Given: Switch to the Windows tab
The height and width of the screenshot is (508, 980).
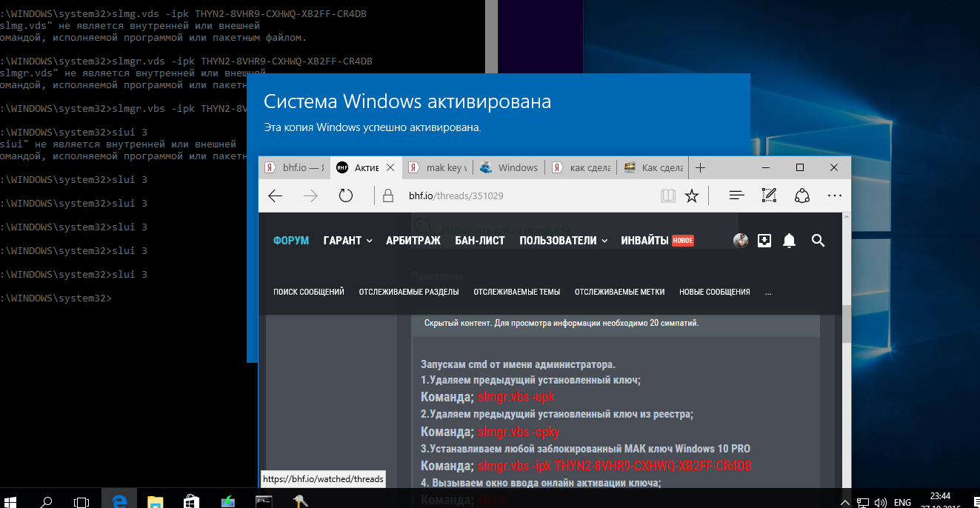Looking at the screenshot, I should (509, 168).
